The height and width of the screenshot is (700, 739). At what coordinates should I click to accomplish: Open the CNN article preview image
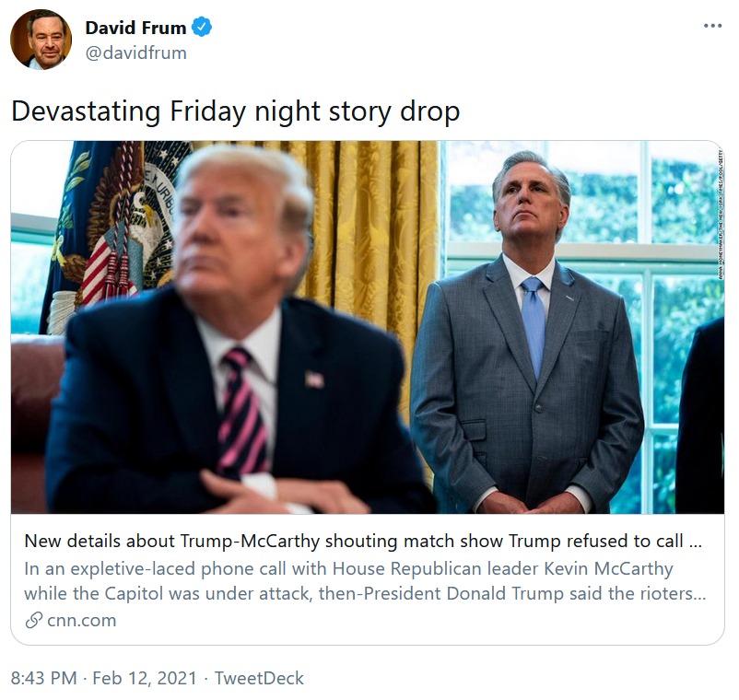(x=367, y=327)
